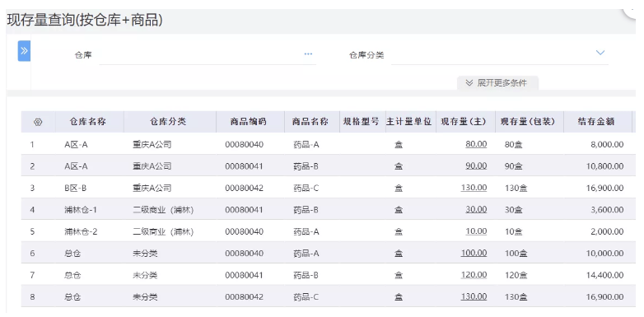Open the 130.00 quantity link in row 8

(x=474, y=296)
